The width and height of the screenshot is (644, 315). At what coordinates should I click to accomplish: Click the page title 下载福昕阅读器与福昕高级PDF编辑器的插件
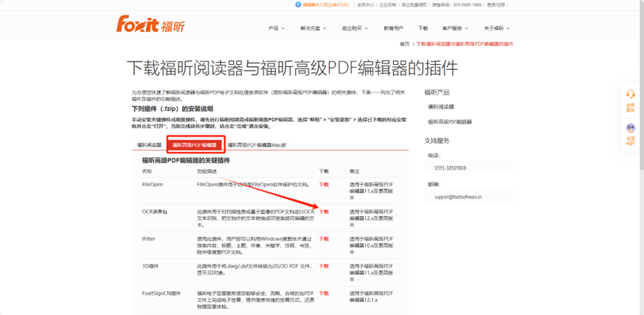292,69
